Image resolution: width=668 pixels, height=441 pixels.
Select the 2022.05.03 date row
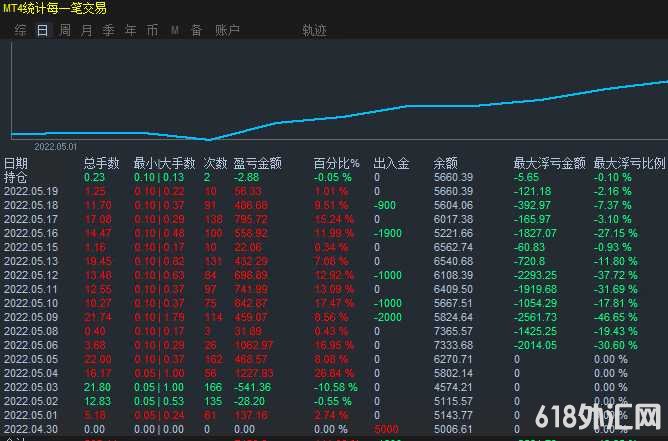tap(31, 387)
